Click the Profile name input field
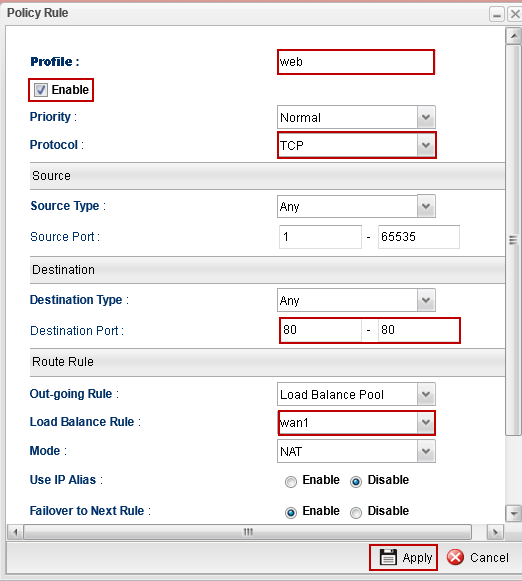 356,62
